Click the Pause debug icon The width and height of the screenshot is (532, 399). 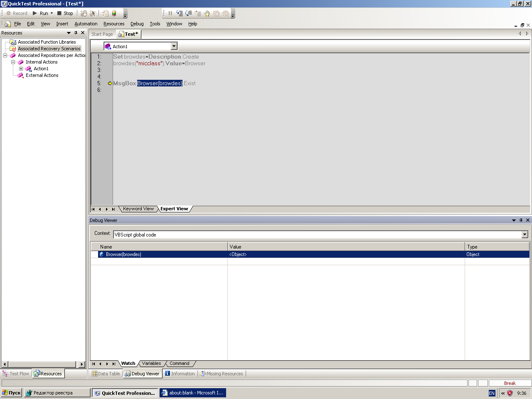[x=170, y=13]
